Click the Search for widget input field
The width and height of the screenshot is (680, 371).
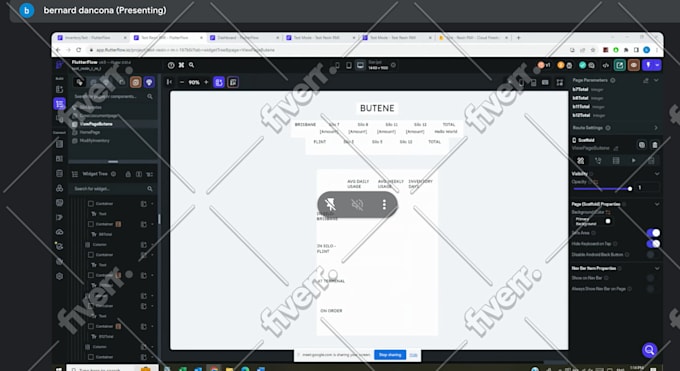(x=113, y=189)
